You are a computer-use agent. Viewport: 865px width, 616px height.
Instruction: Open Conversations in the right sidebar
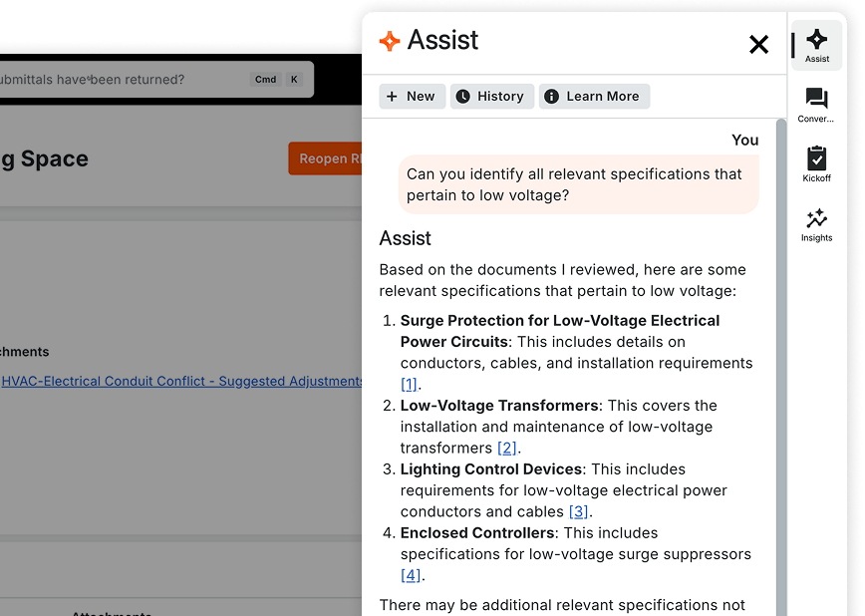click(816, 105)
